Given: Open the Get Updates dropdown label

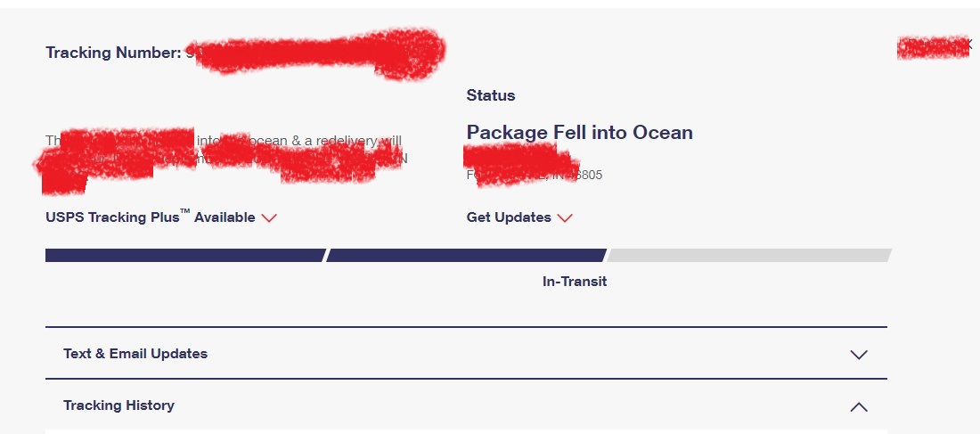Looking at the screenshot, I should (x=509, y=217).
